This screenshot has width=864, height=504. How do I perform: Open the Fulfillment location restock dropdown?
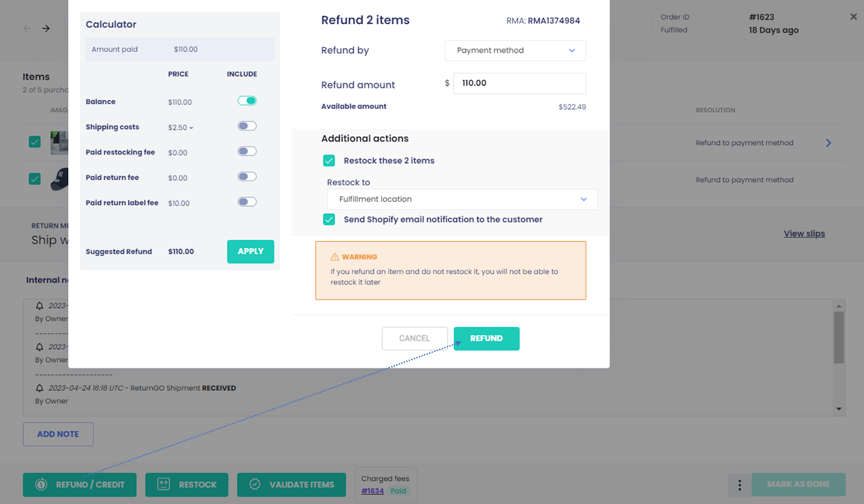[462, 199]
